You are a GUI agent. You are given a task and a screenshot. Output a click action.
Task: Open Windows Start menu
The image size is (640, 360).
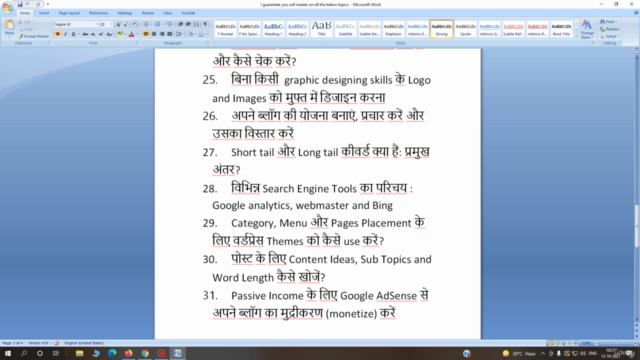coord(8,353)
